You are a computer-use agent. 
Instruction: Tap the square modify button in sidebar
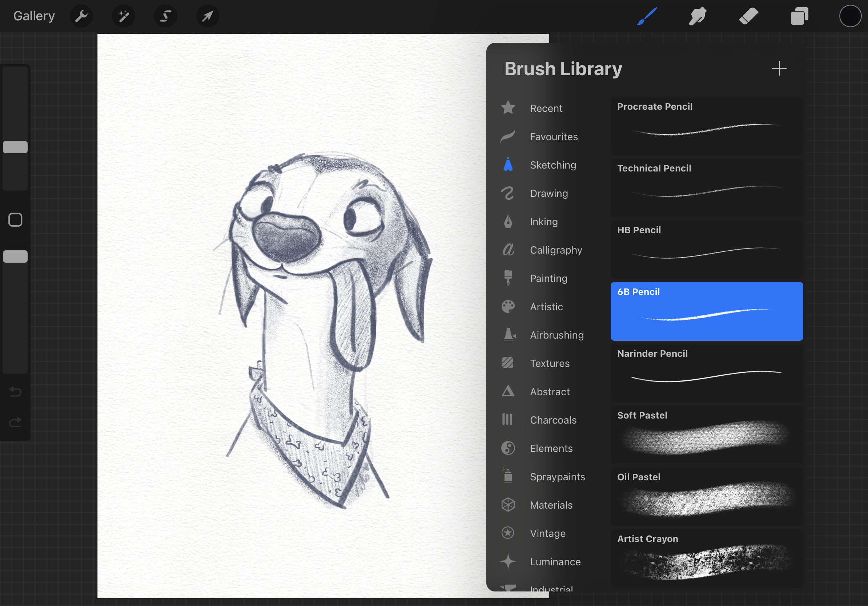point(15,219)
